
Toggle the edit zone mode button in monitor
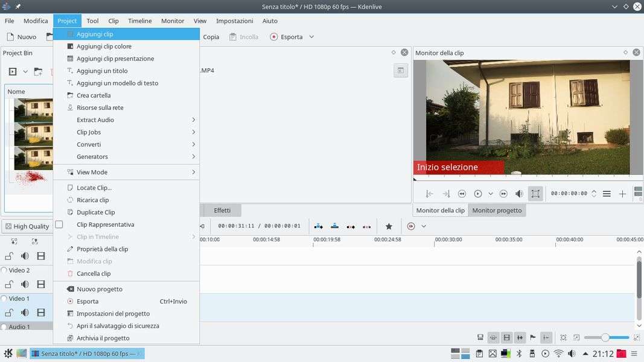(x=535, y=194)
